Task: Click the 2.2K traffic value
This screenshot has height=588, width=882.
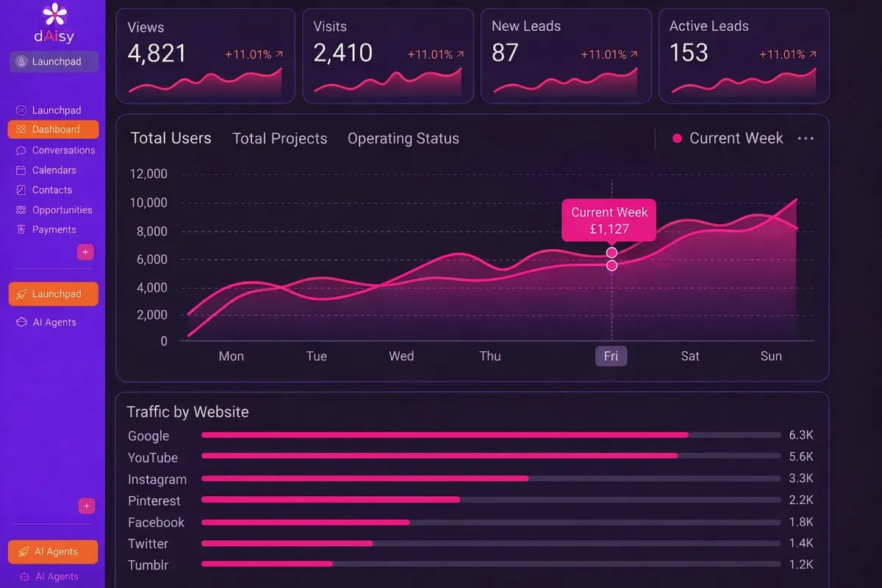Action: (801, 500)
